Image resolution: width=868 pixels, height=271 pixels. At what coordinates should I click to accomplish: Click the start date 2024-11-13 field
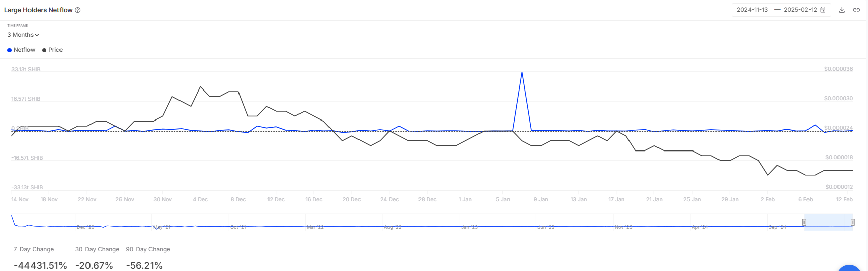[x=752, y=10]
